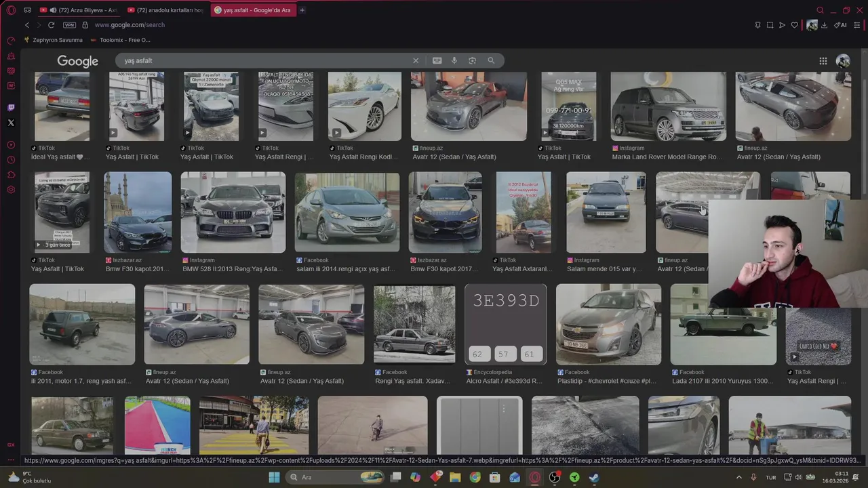Image resolution: width=868 pixels, height=488 pixels.
Task: Open a new tab with plus button
Action: [x=302, y=10]
